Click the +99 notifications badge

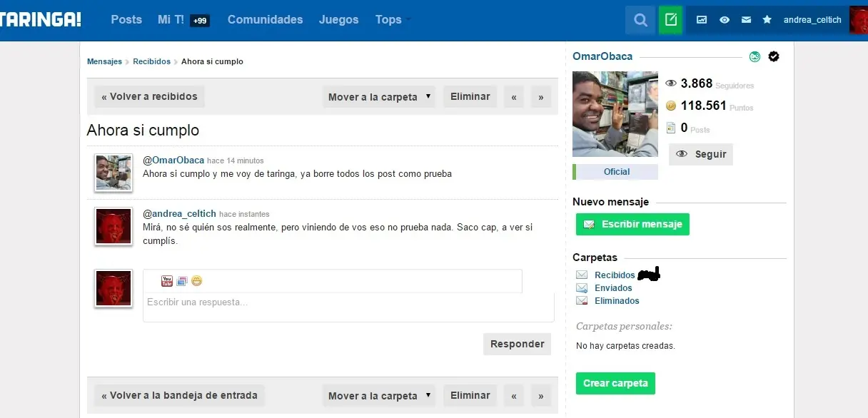(x=200, y=21)
